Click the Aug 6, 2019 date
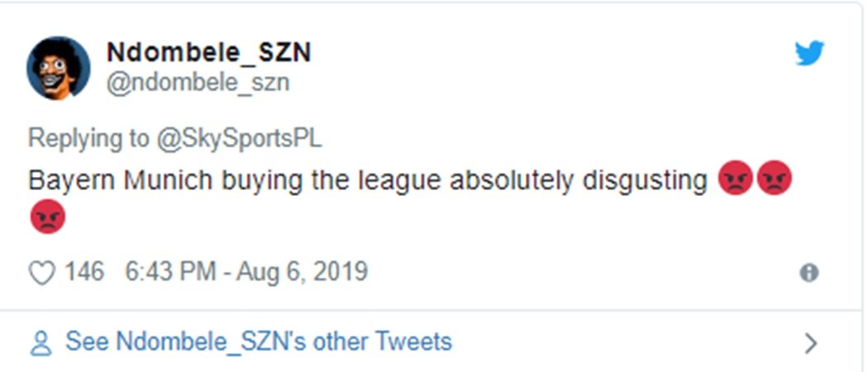 (x=301, y=272)
